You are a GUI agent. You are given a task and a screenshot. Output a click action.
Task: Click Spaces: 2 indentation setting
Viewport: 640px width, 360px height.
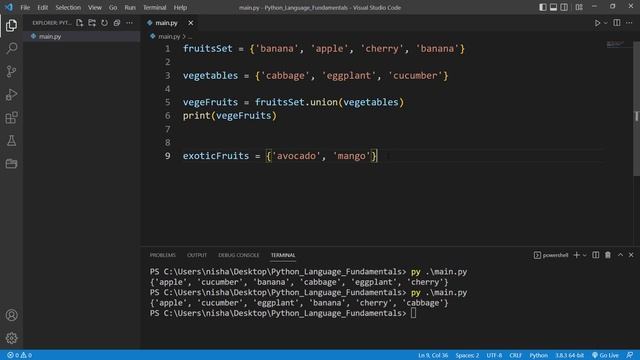(x=467, y=355)
